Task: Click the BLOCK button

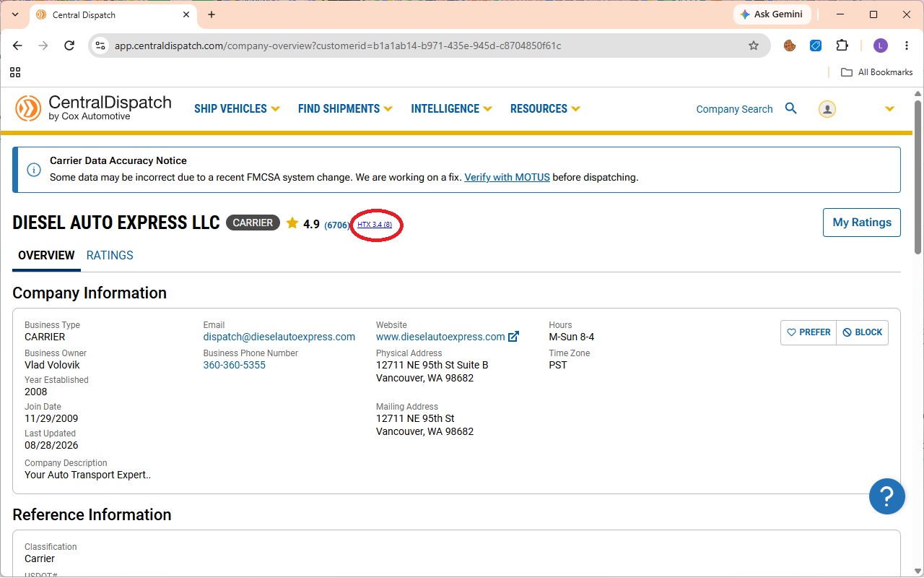Action: tap(863, 332)
